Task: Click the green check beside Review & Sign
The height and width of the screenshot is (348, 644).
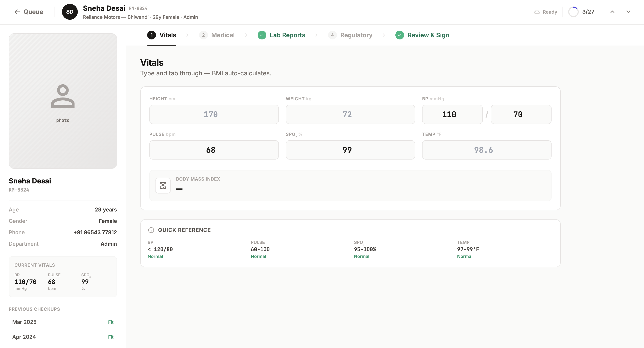Action: click(x=400, y=35)
